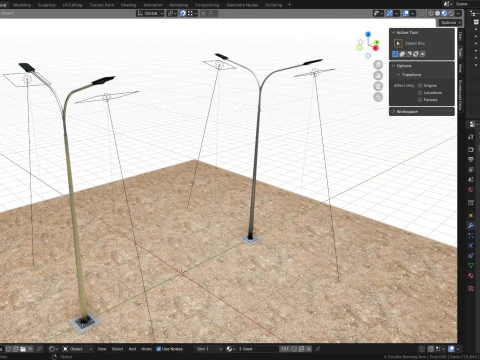
Task: Choose Invert selection mode icon
Action: pos(416,54)
